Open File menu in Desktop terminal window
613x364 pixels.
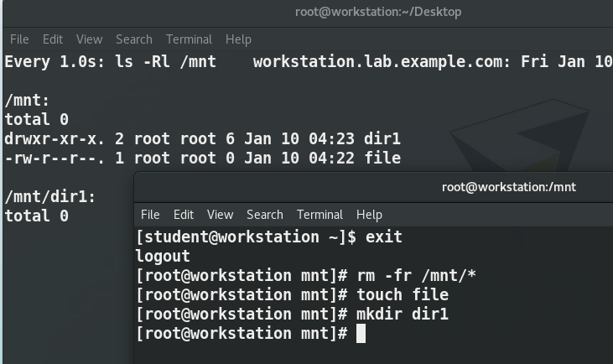pos(19,39)
